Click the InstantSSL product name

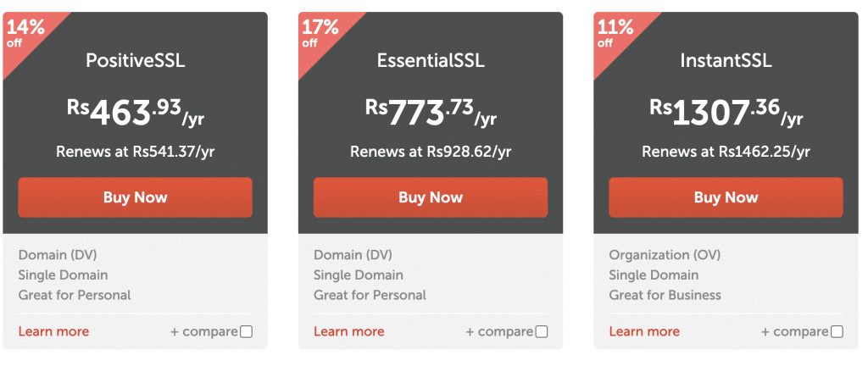pos(726,61)
